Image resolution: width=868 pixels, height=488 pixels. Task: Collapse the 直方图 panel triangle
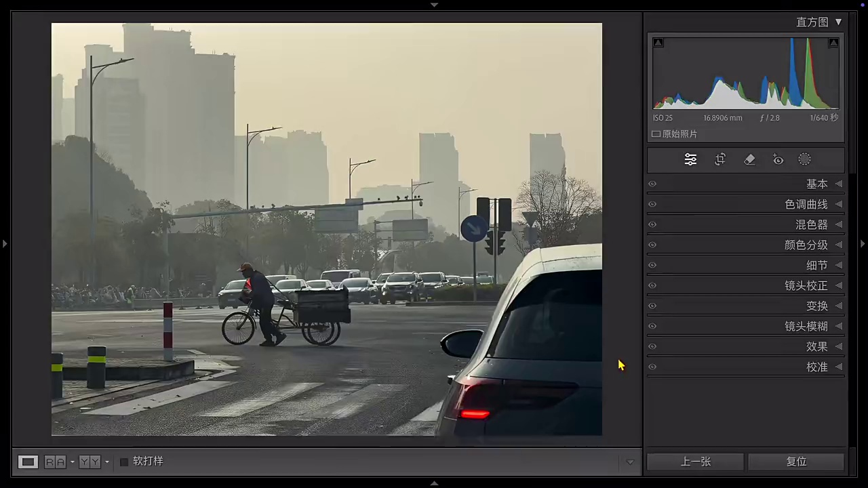pyautogui.click(x=838, y=22)
